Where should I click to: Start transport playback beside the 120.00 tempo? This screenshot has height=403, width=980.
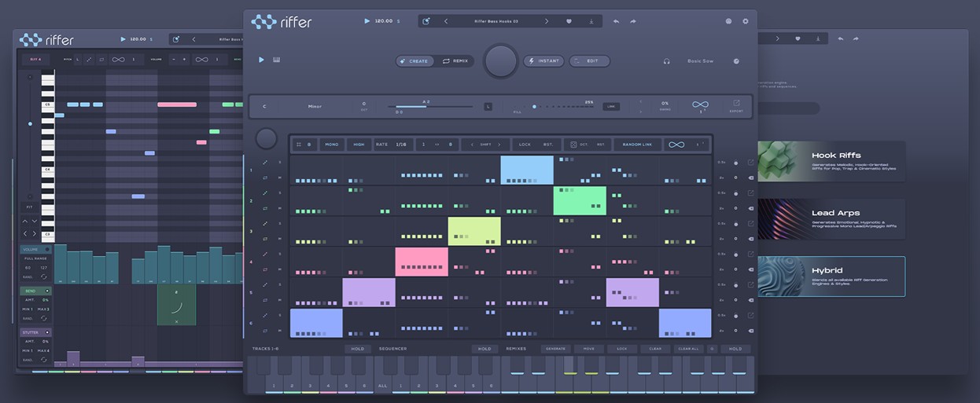(x=367, y=21)
